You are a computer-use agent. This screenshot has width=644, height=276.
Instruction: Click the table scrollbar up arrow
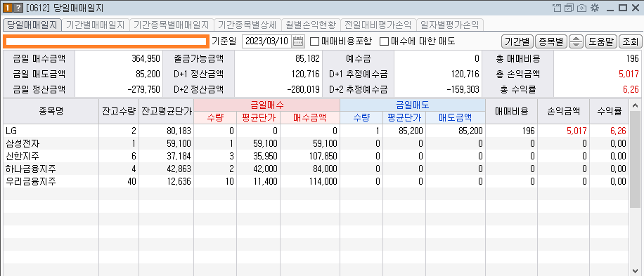[635, 105]
